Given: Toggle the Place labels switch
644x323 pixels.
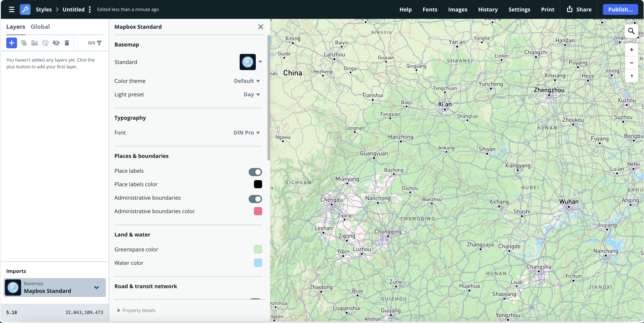Looking at the screenshot, I should [255, 172].
